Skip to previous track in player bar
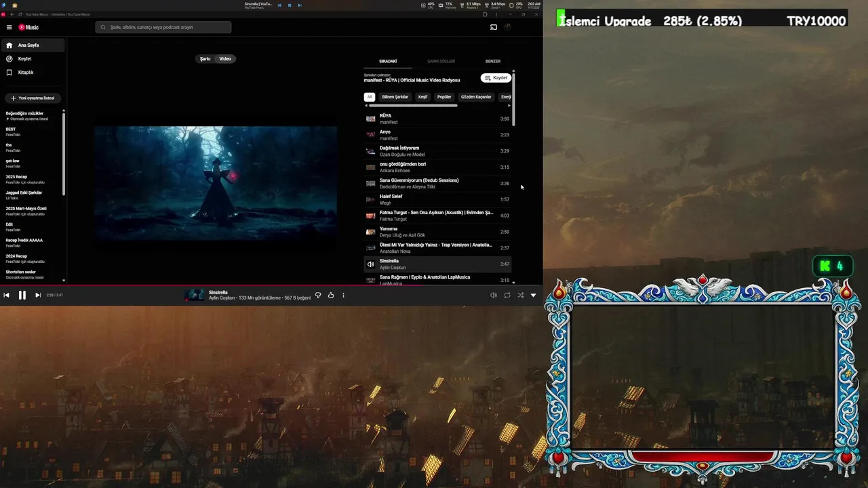Image resolution: width=868 pixels, height=488 pixels. point(6,295)
